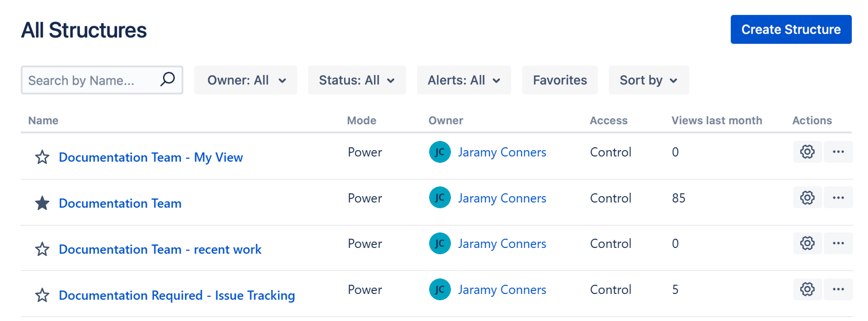Click the Create Structure button
Image resolution: width=868 pixels, height=321 pixels.
click(790, 29)
